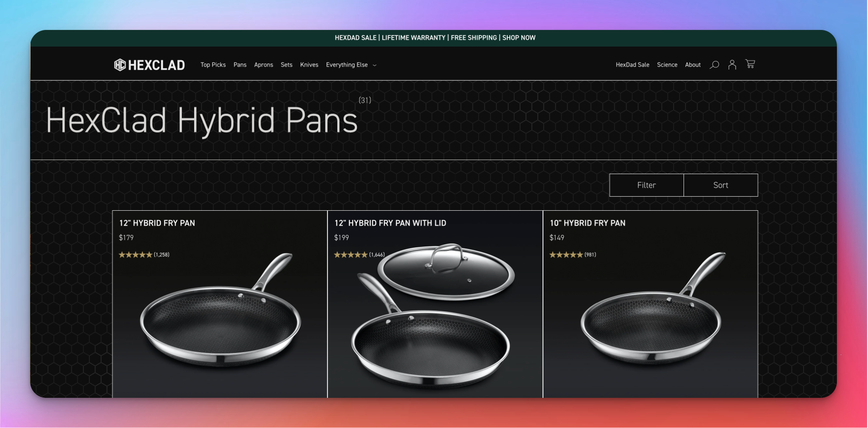This screenshot has height=428, width=868.
Task: Open the search icon
Action: click(715, 64)
